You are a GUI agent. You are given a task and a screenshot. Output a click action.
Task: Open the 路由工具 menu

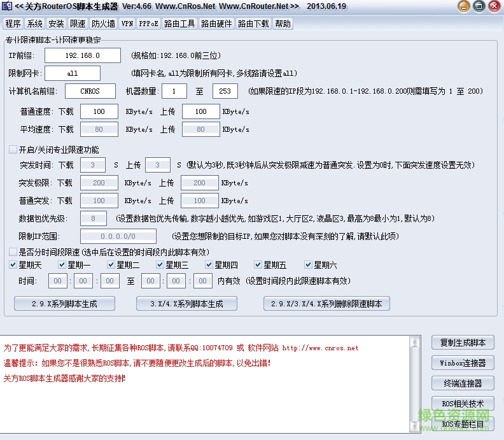[x=179, y=24]
